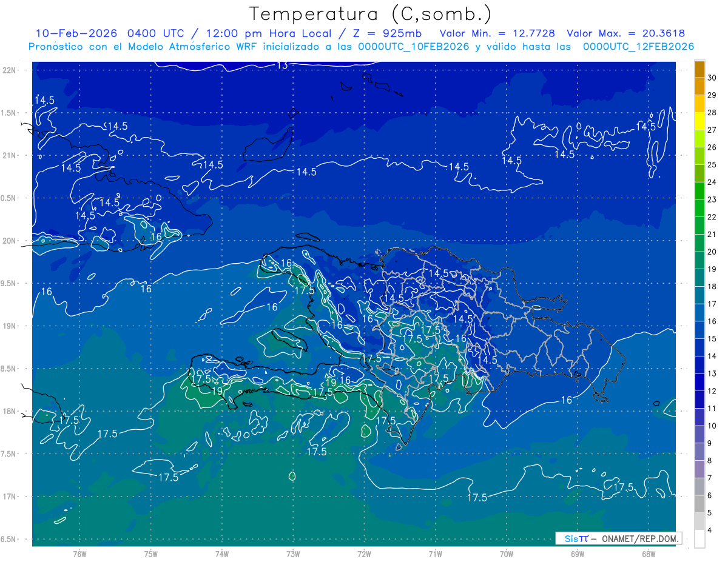Image resolution: width=728 pixels, height=562 pixels.
Task: Click the '72W' longitude label
Action: [364, 554]
